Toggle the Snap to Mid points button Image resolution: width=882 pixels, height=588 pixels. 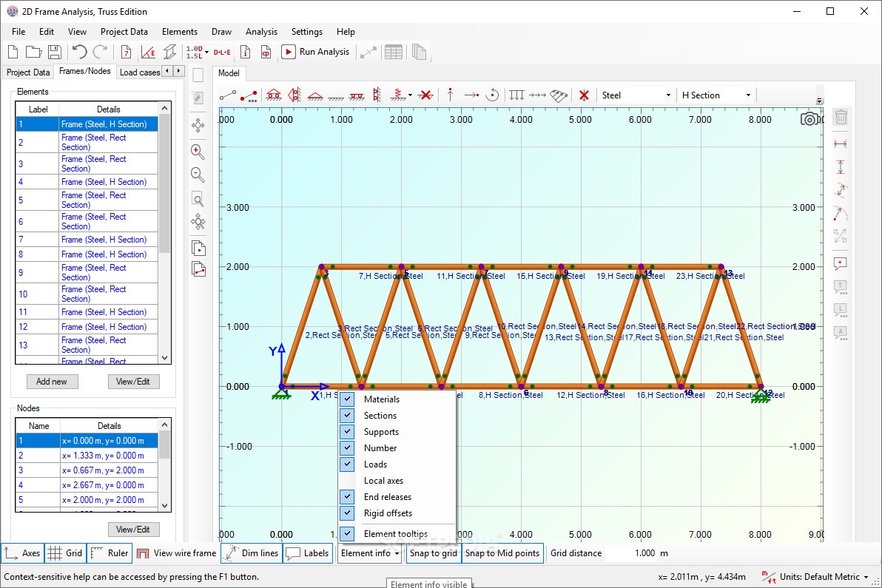point(502,553)
